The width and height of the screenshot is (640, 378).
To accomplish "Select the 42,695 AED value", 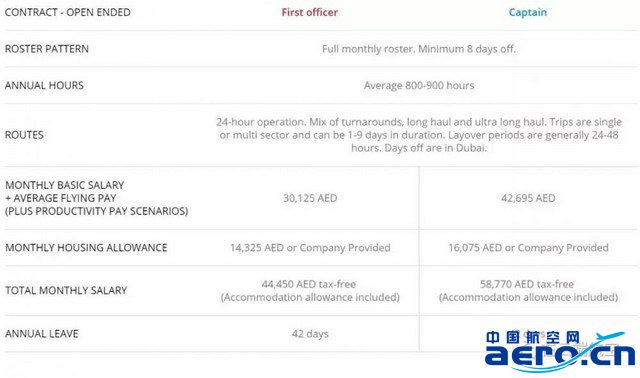I will coord(528,198).
